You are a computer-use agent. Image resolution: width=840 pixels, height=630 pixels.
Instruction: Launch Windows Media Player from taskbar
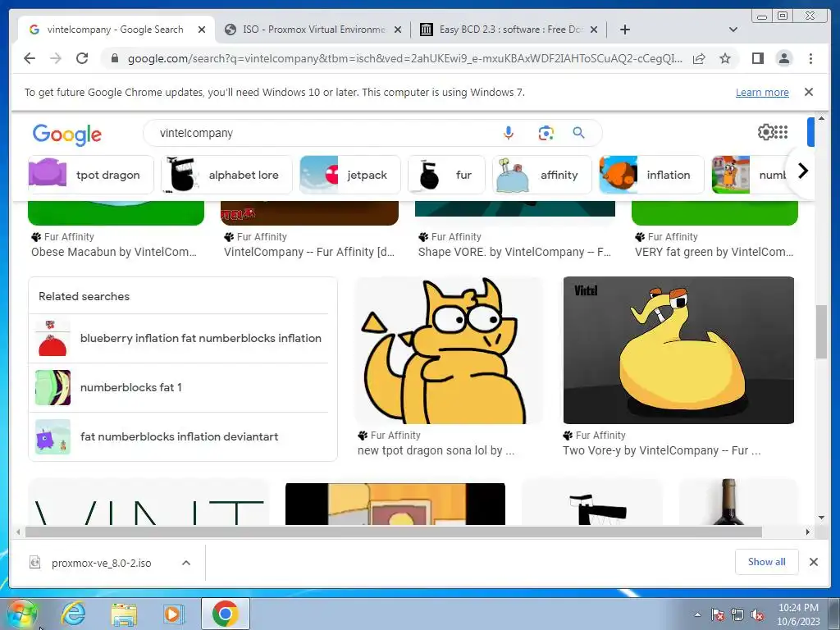tap(172, 614)
